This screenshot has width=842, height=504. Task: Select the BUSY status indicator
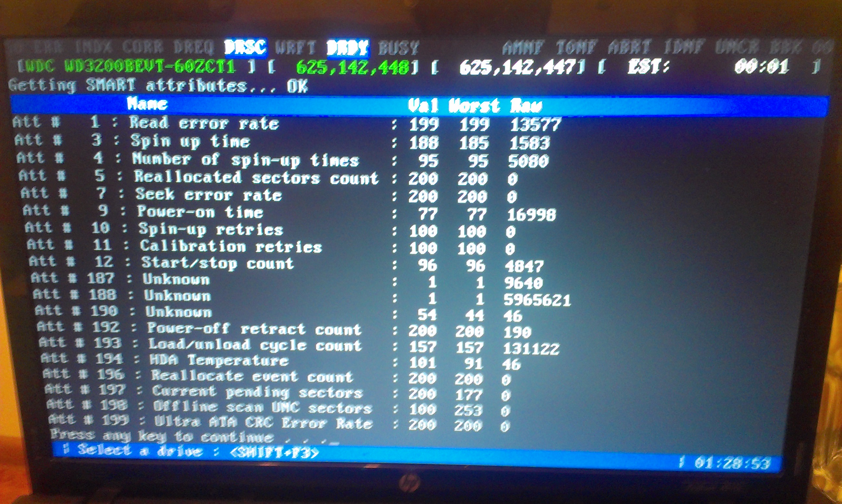pos(399,48)
